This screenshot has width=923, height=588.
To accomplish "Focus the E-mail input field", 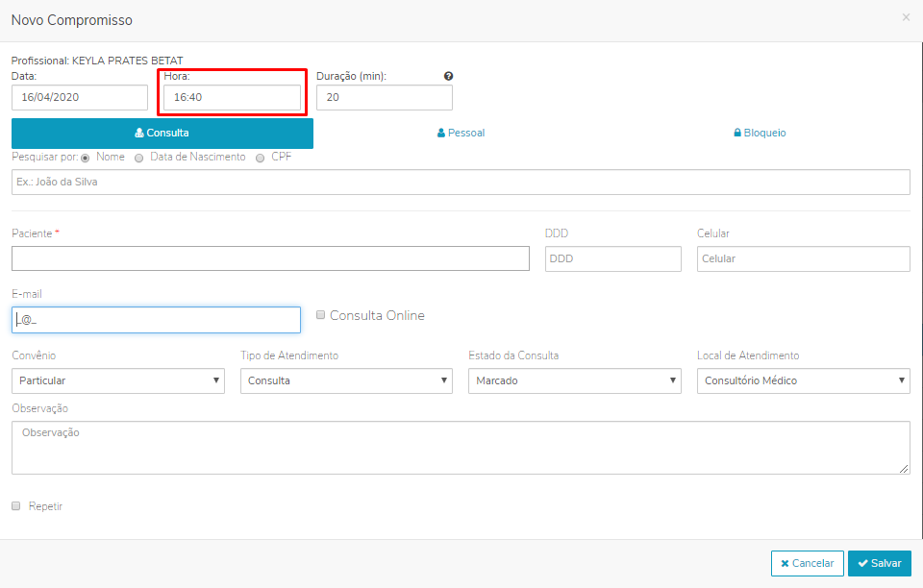I will [156, 320].
